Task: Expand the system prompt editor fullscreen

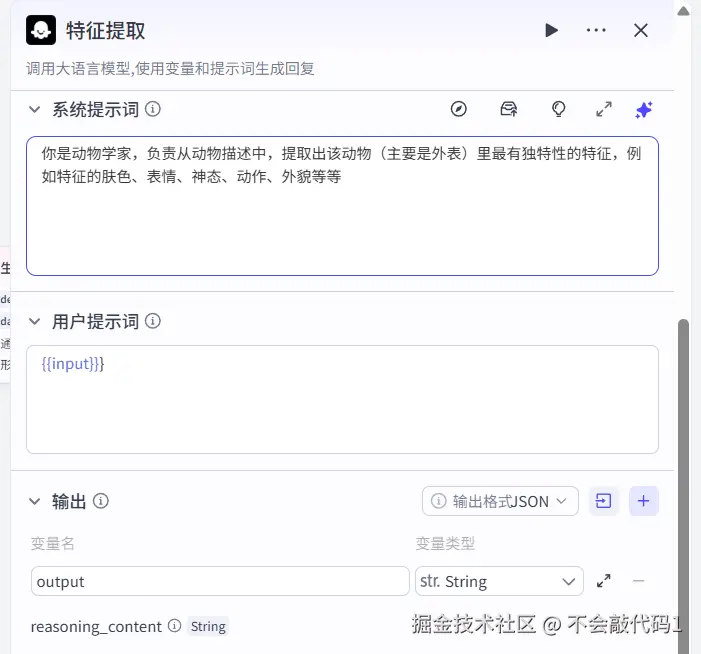Action: [x=604, y=109]
